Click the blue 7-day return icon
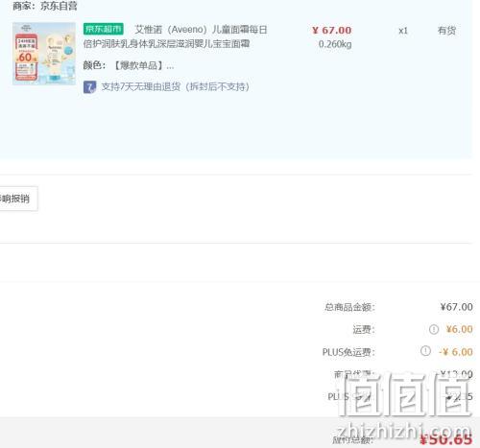The height and width of the screenshot is (448, 480). (89, 87)
